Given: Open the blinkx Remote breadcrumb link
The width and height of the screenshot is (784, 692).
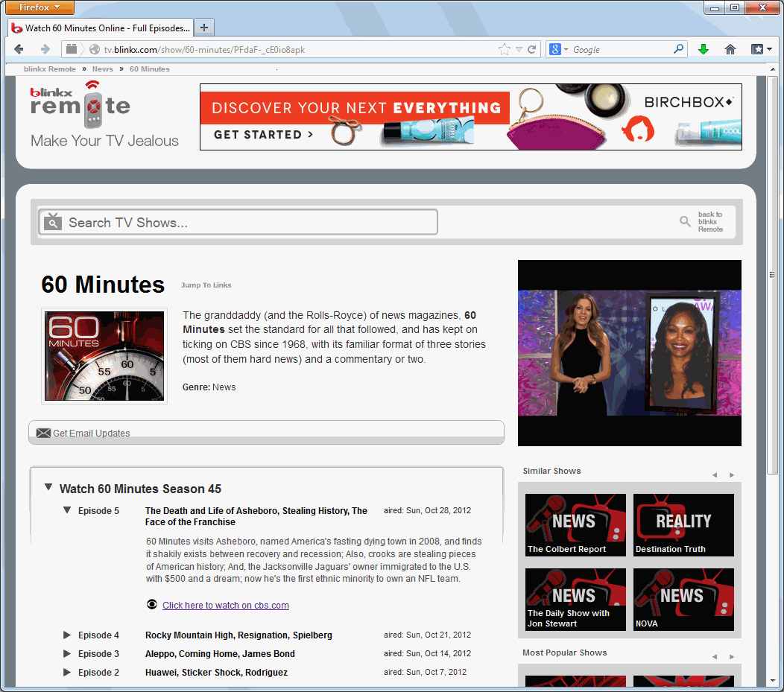Looking at the screenshot, I should (x=49, y=69).
